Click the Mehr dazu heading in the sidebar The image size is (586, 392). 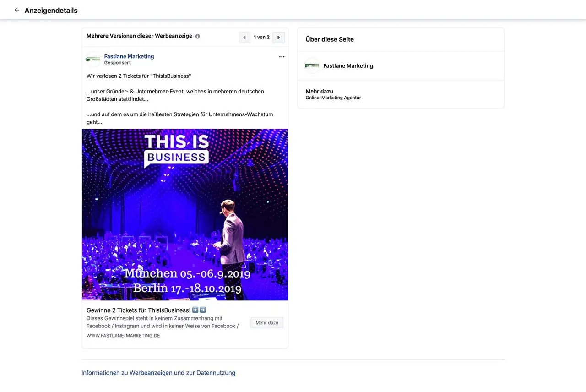(x=320, y=91)
